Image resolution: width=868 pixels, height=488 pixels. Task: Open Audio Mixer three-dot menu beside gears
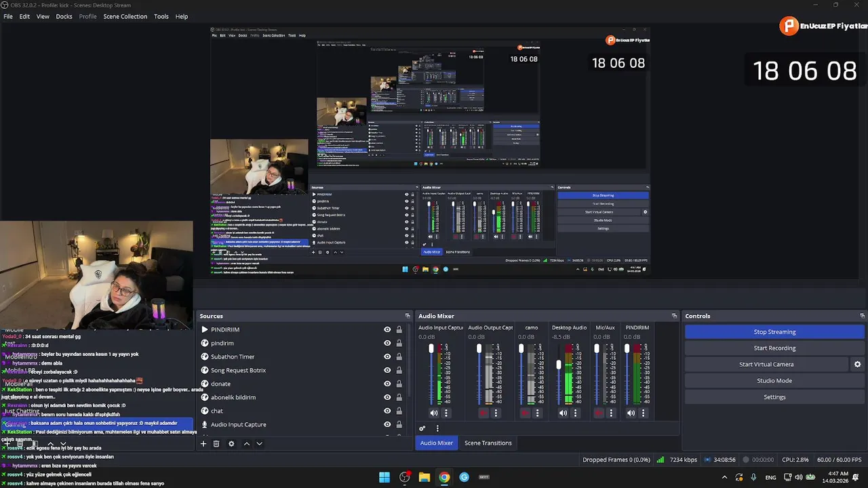tap(437, 428)
